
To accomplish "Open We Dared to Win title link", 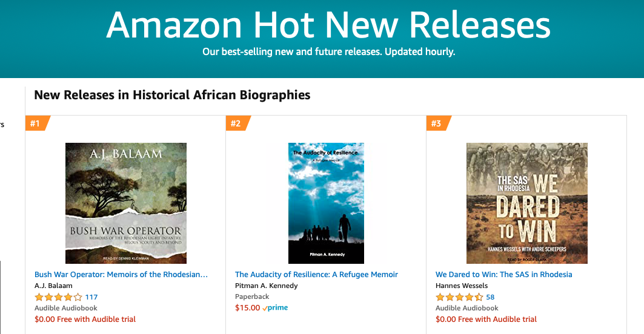I will tap(503, 275).
